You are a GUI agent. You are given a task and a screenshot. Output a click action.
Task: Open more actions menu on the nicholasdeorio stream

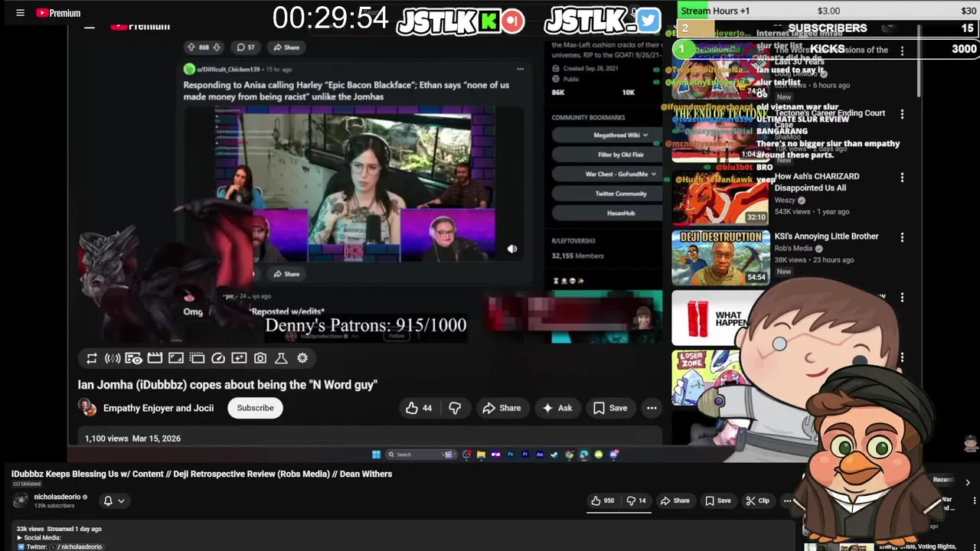[787, 500]
